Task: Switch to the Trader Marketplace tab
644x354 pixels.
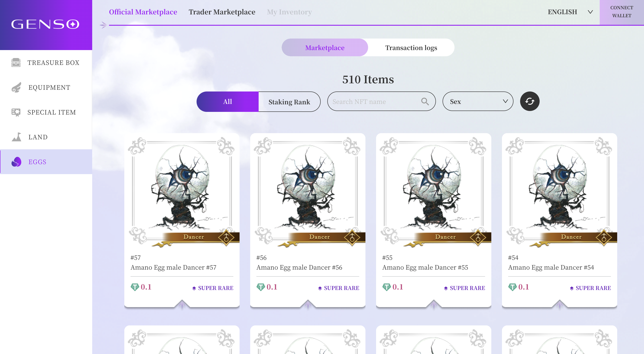Action: (x=222, y=12)
